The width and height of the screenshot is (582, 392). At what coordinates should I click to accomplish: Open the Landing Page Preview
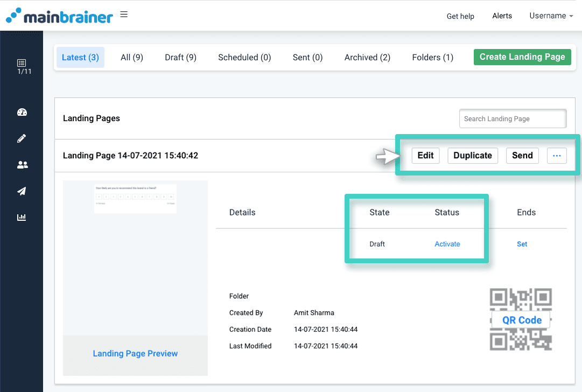click(x=135, y=353)
